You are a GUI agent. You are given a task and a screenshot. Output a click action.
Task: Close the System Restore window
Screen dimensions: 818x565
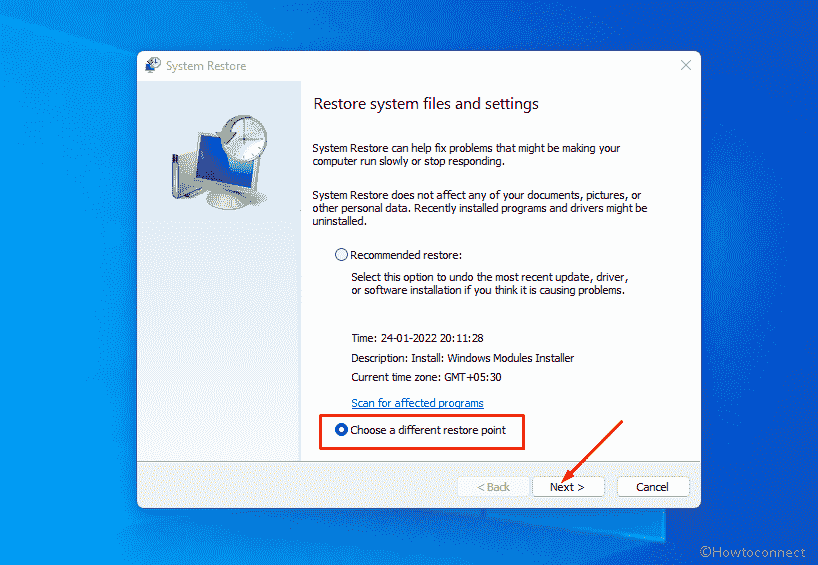685,65
